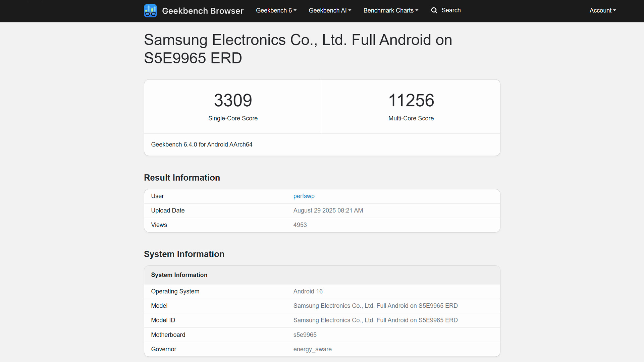Select the Geekbench 6.4.0 version text
The image size is (644, 362).
202,144
